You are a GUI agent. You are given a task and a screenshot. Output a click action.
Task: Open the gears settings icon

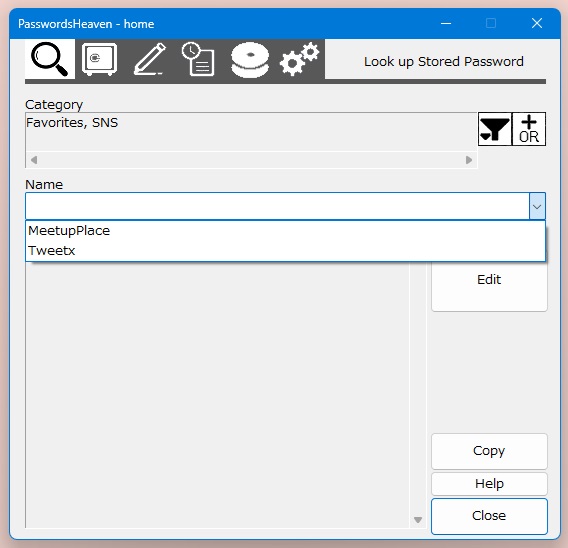300,59
